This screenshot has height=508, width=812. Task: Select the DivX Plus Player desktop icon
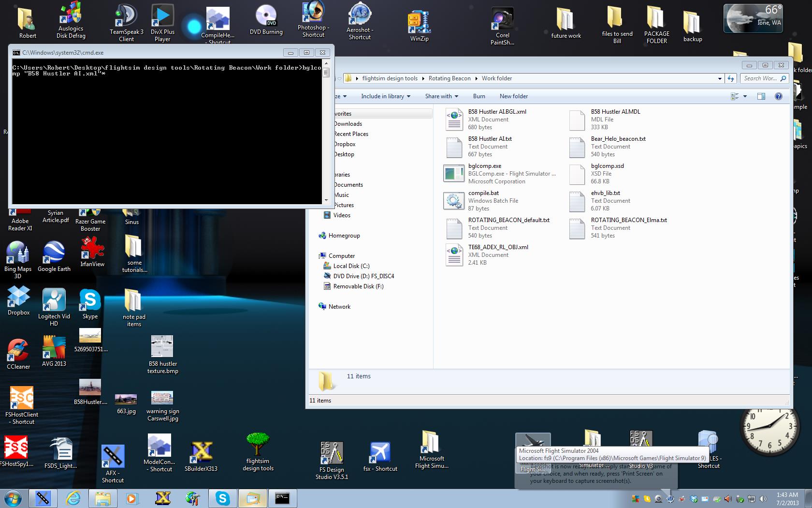(162, 23)
